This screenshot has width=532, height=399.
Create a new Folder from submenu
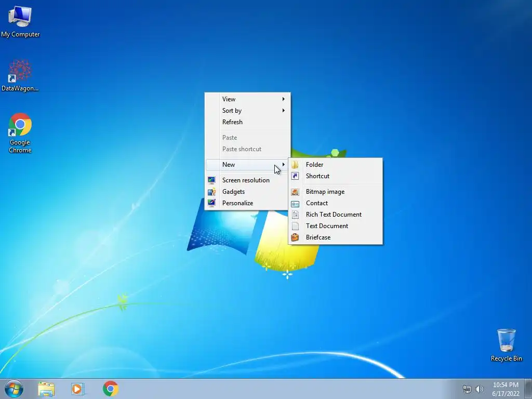(x=335, y=165)
